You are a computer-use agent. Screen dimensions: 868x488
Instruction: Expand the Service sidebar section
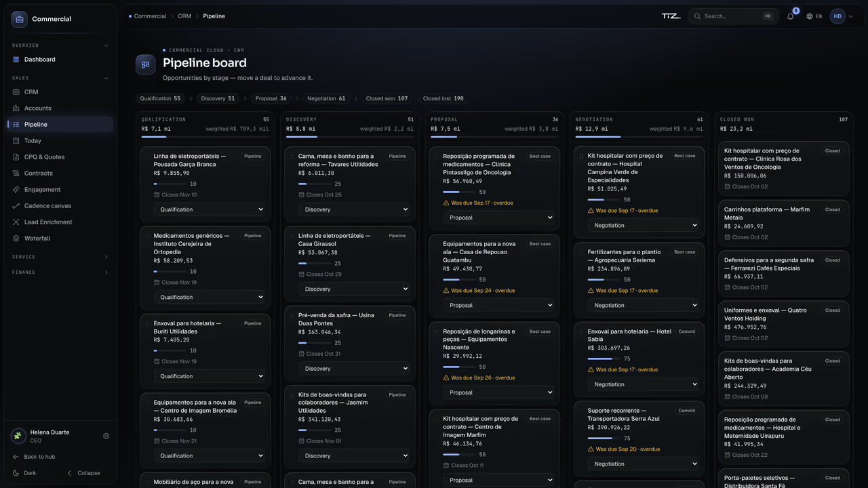click(x=60, y=258)
